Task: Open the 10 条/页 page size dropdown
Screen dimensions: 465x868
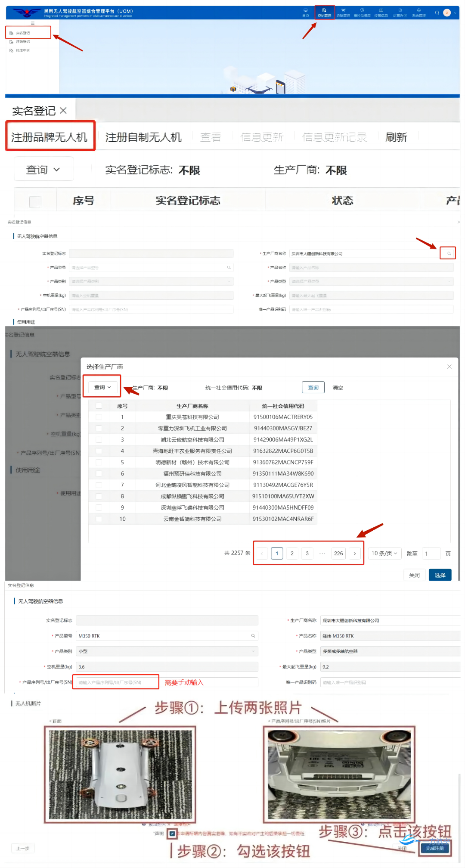Action: click(384, 554)
